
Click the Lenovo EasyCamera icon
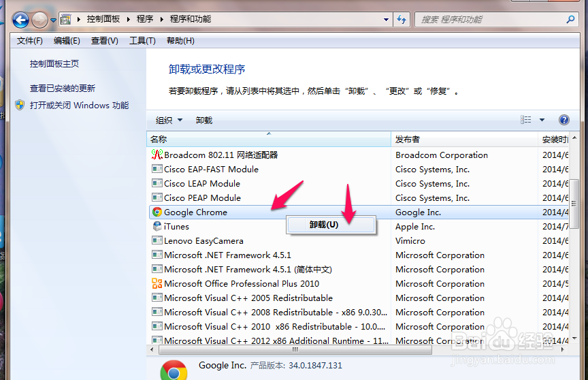coord(157,240)
